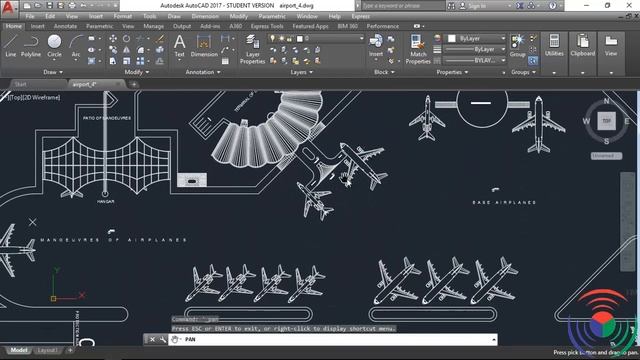
Task: Click the Mirror tool icon
Action: point(127,50)
